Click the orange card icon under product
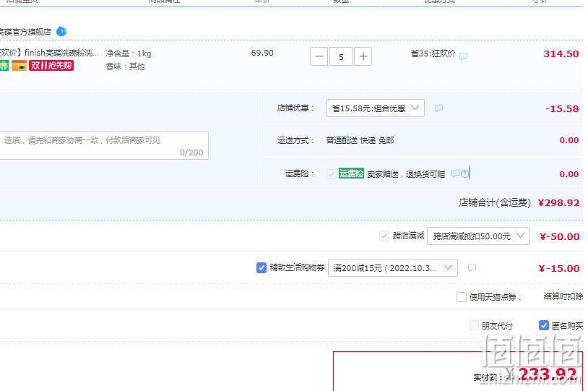This screenshot has height=391, width=588. point(19,66)
